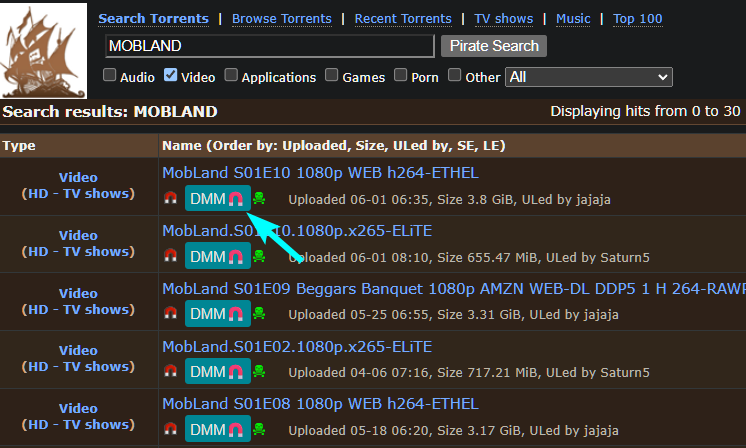Click Video type link in MobLand S01E08 row
The width and height of the screenshot is (746, 448).
pos(78,409)
